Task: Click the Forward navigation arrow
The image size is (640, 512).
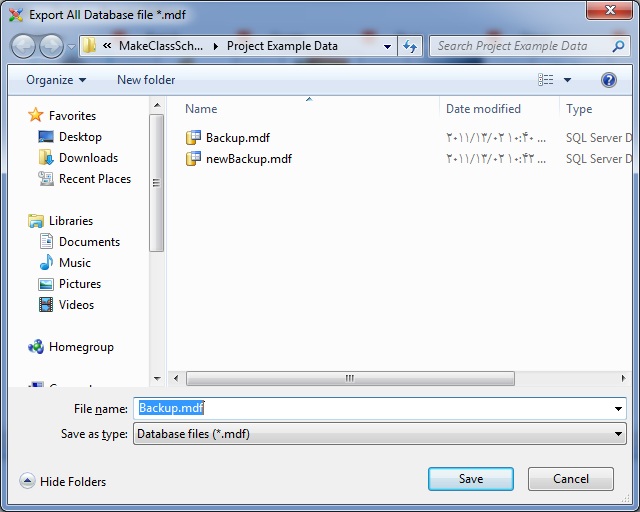Action: coord(51,46)
